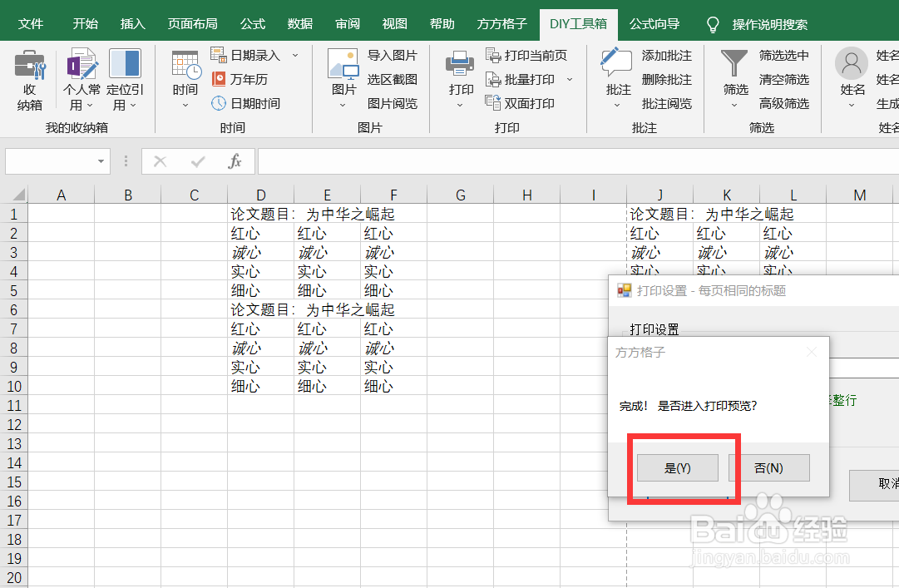
Task: Click the 打印 printer icon
Action: pyautogui.click(x=460, y=64)
